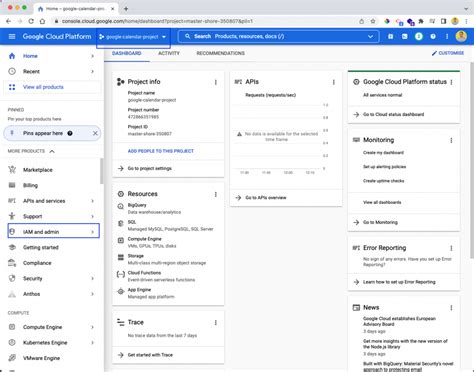Click the Project info options menu
Image resolution: width=474 pixels, height=372 pixels.
[216, 82]
